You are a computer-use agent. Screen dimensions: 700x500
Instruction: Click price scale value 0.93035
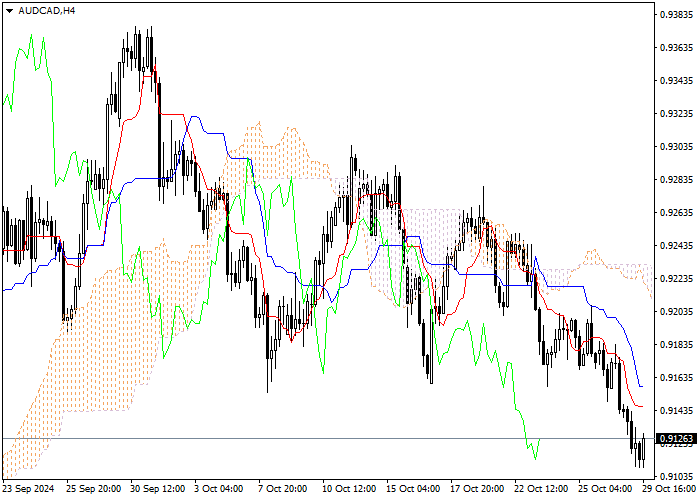[x=676, y=146]
